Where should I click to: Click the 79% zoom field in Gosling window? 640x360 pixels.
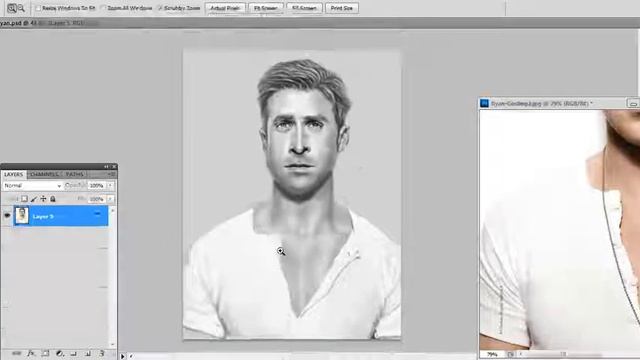[492, 354]
